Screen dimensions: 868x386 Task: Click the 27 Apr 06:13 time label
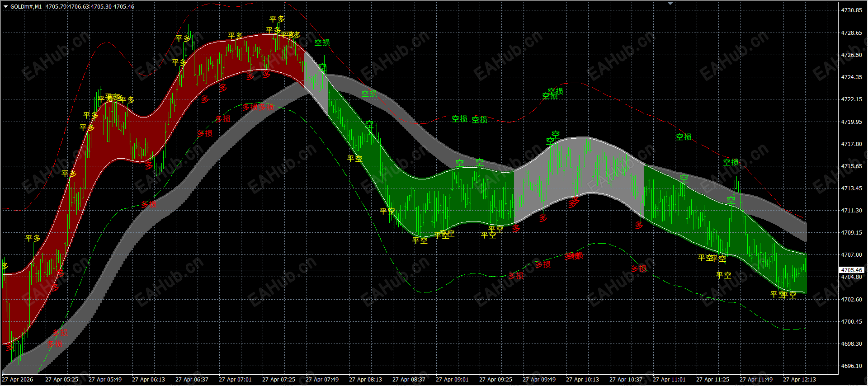point(148,380)
